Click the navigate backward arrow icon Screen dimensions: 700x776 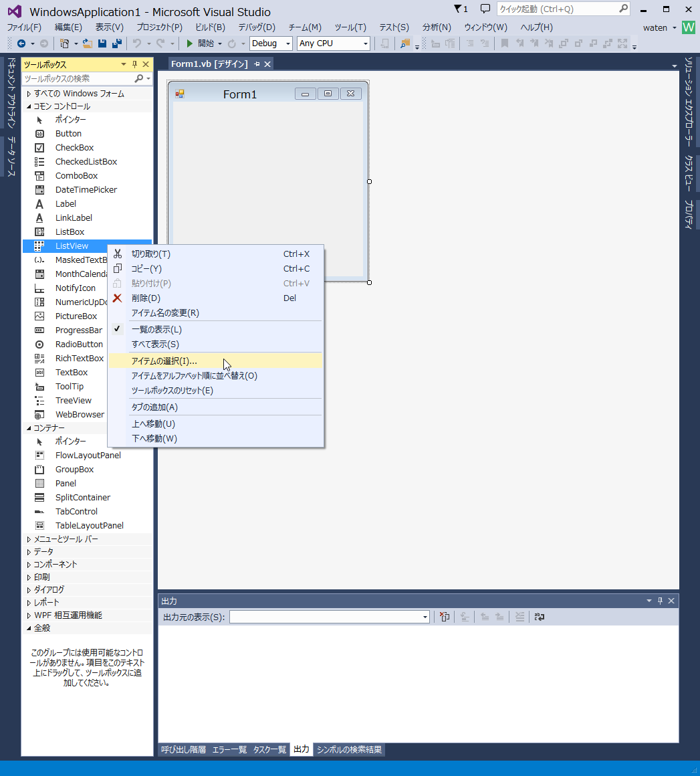point(21,43)
